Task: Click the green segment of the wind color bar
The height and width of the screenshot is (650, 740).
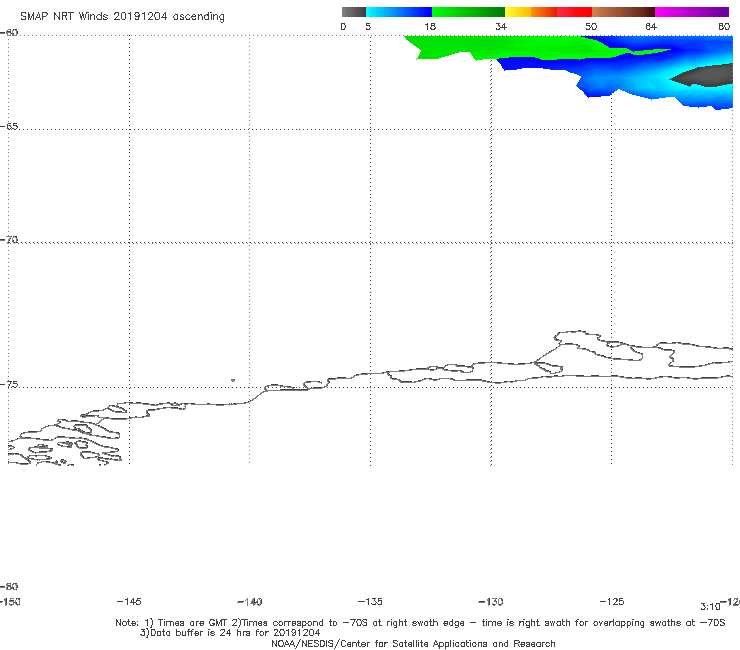Action: click(x=468, y=12)
